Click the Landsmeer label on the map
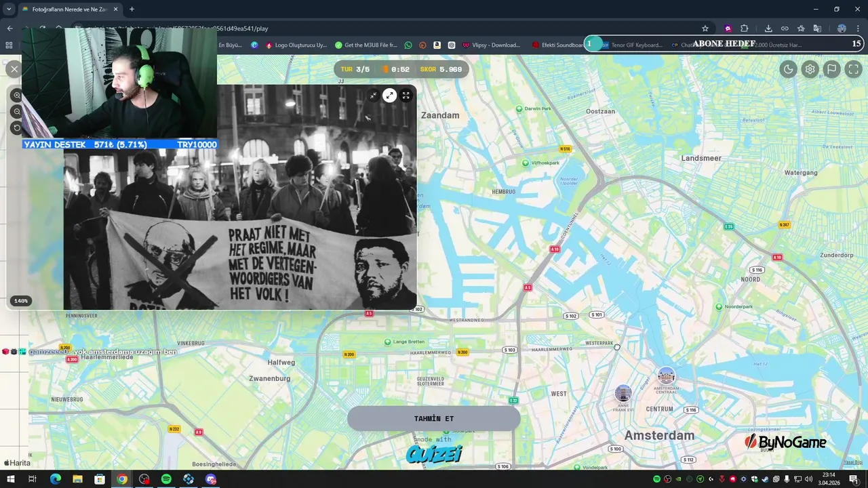This screenshot has height=488, width=868. [701, 158]
